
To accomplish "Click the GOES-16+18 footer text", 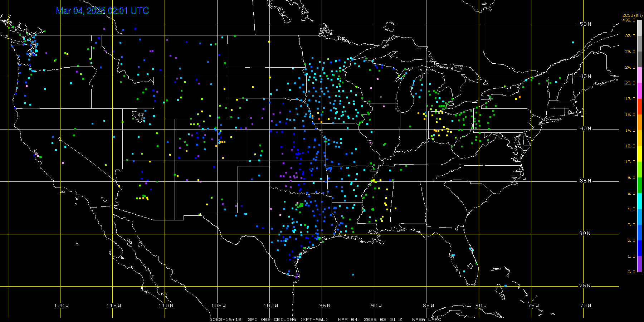I will point(225,319).
